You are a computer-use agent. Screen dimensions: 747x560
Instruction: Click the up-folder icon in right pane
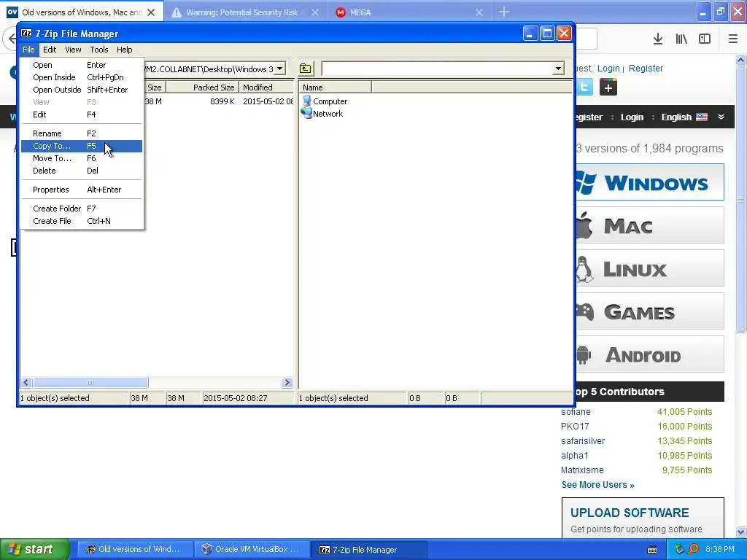pos(306,69)
